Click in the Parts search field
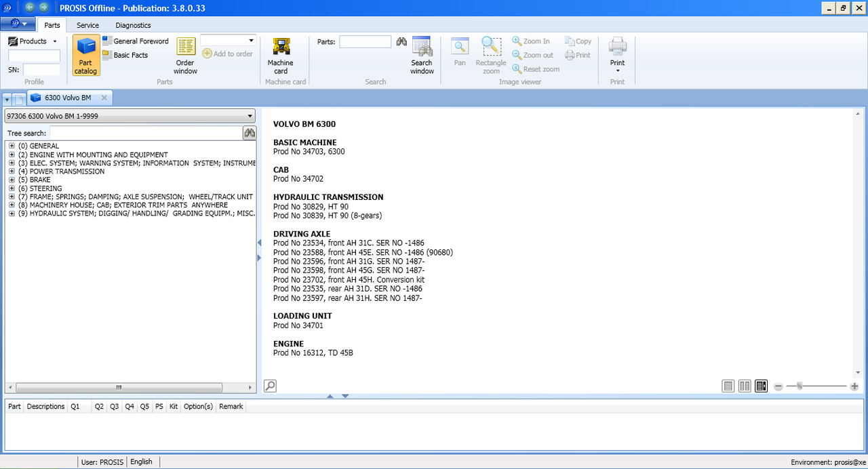 pos(365,42)
